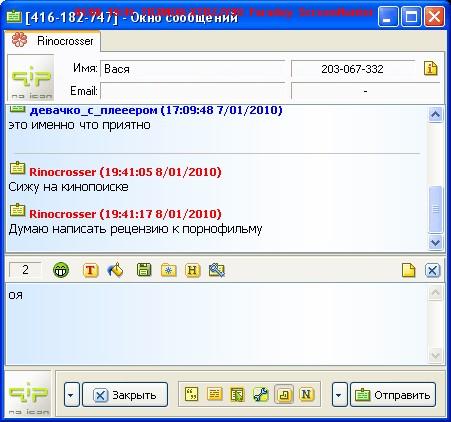Click the Закрыть close button
The width and height of the screenshot is (451, 422).
(x=125, y=395)
